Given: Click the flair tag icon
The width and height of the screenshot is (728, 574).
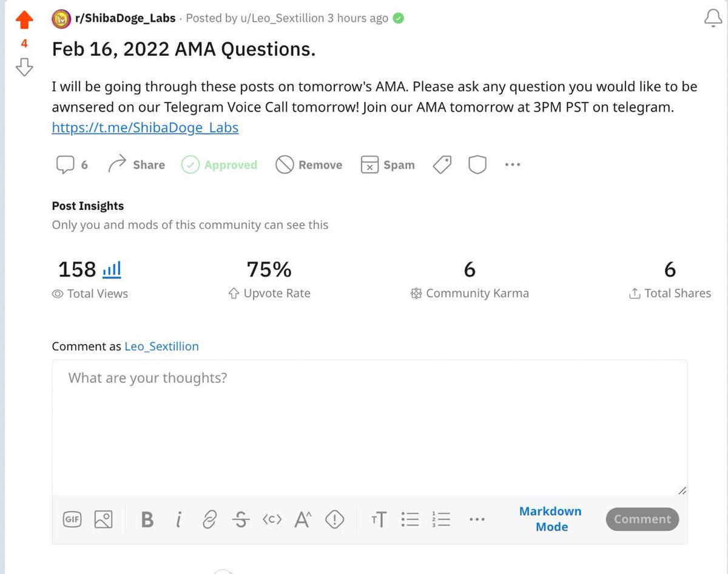Looking at the screenshot, I should (442, 164).
